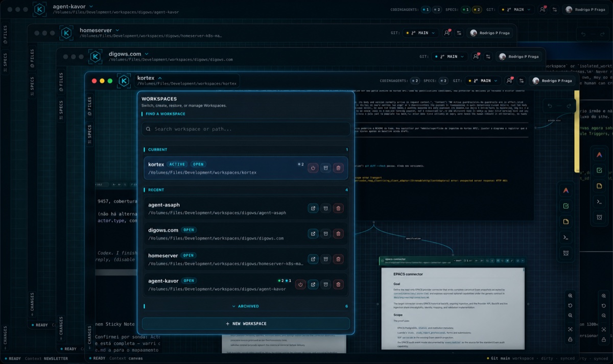The width and height of the screenshot is (613, 364).
Task: Archive the digows.com workspace
Action: point(325,234)
